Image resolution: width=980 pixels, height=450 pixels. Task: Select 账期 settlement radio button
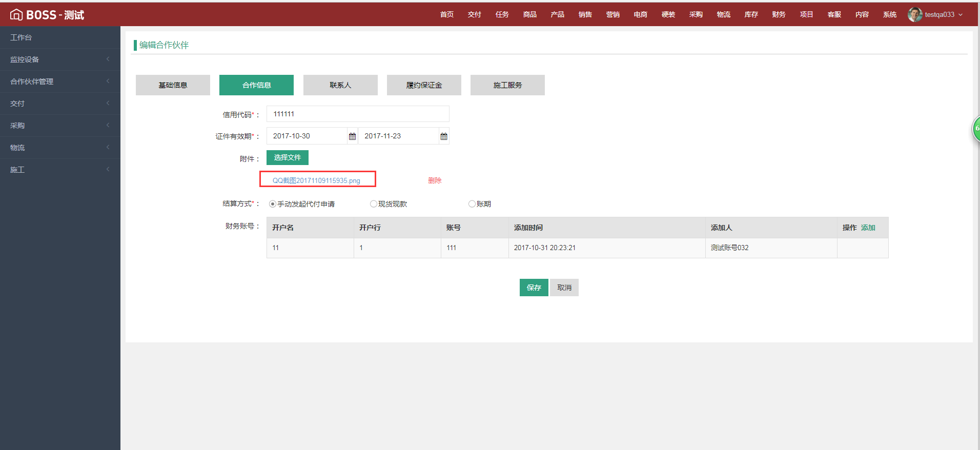click(472, 204)
